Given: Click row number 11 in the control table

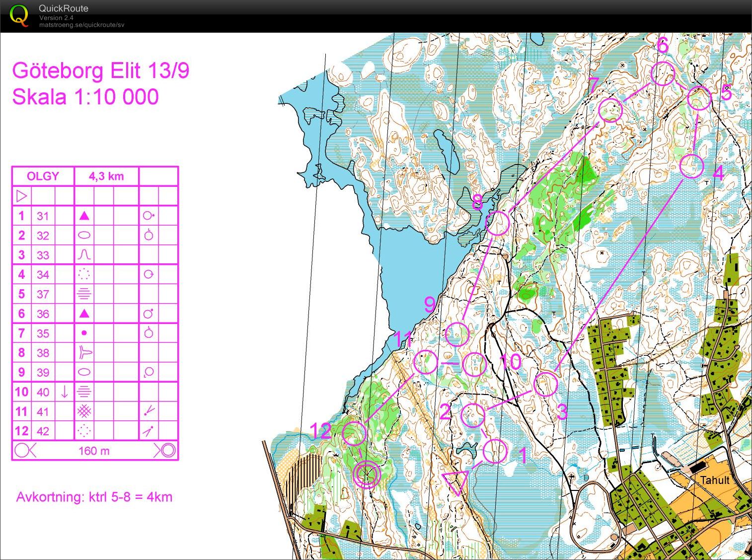Looking at the screenshot, I should point(21,411).
